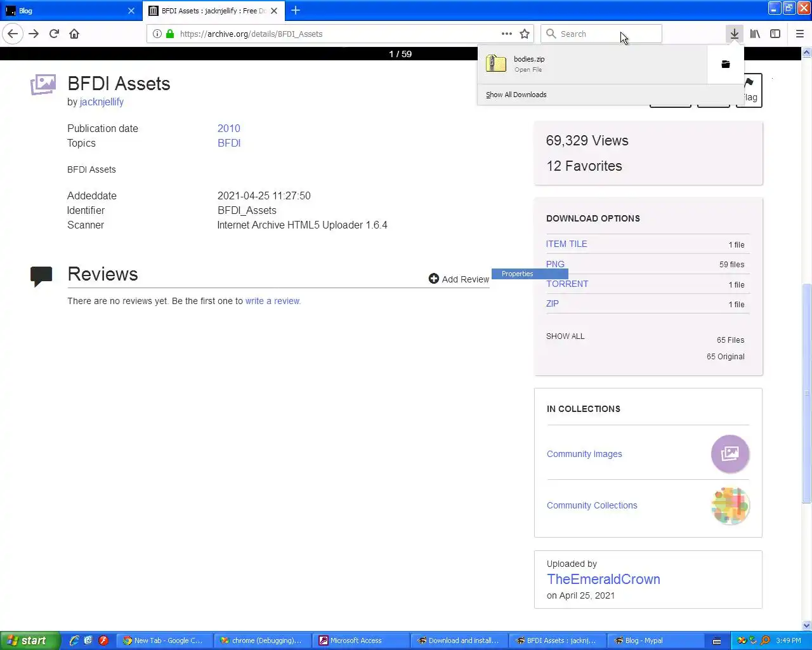The height and width of the screenshot is (650, 812).
Task: Switch to New Tab - Google Chrome taskbar item
Action: 164,640
